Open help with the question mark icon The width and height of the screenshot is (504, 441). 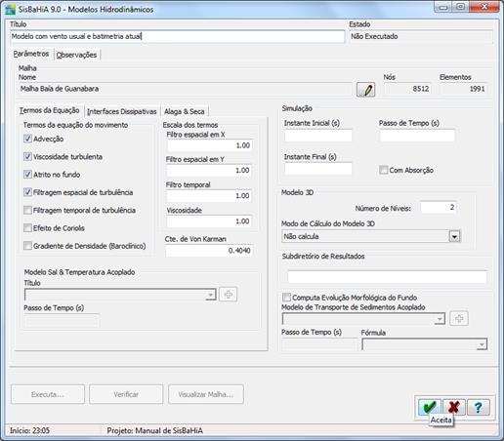(479, 407)
